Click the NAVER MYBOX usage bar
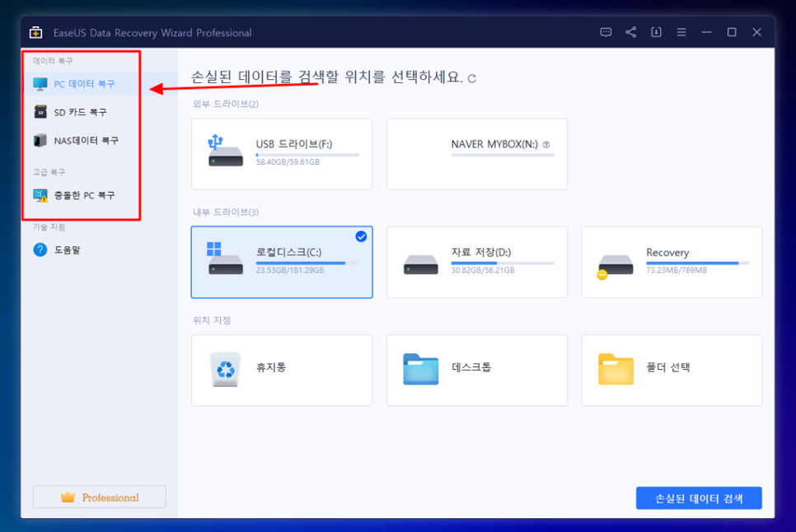This screenshot has width=796, height=532. coord(503,155)
